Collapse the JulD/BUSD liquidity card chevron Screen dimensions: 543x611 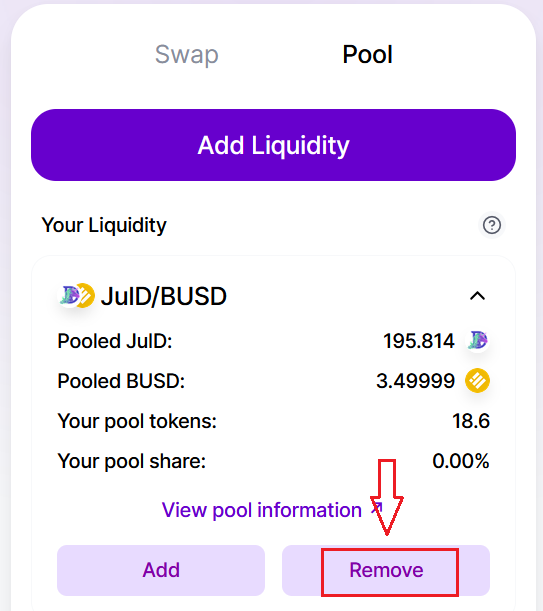click(478, 296)
